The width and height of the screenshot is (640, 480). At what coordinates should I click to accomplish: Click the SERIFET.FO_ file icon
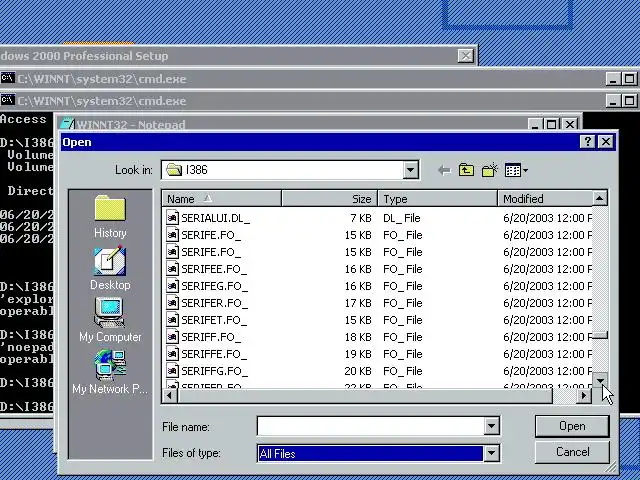click(x=172, y=320)
